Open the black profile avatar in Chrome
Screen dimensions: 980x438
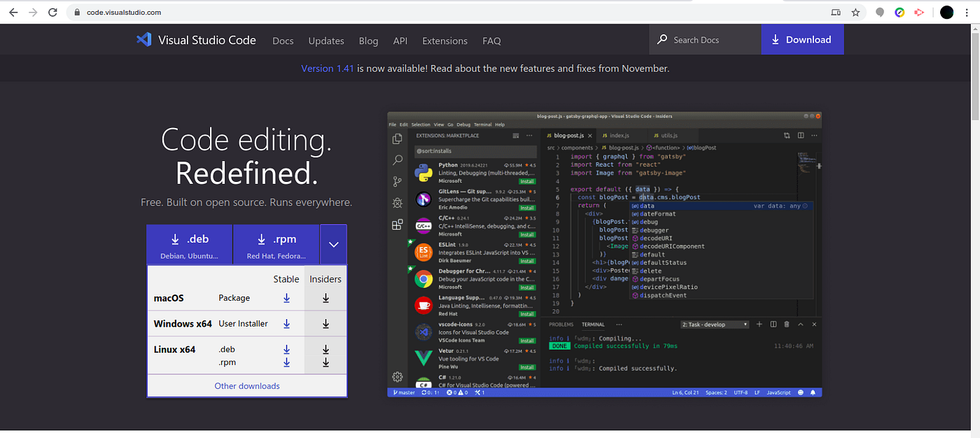946,13
